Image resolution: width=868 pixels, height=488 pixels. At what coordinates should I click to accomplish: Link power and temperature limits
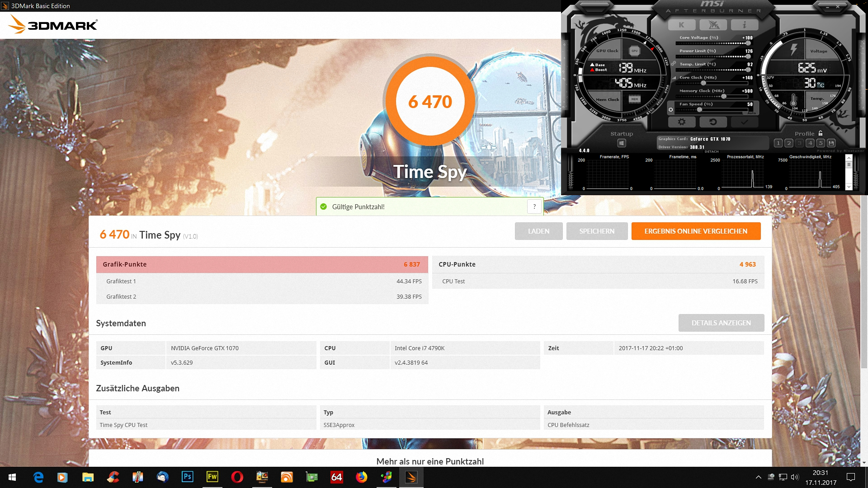tap(673, 64)
